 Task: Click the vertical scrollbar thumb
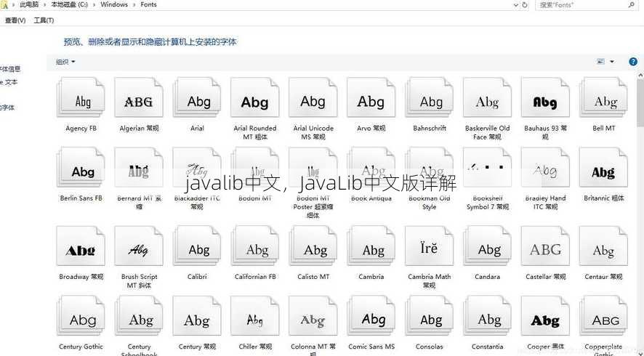pos(640,103)
